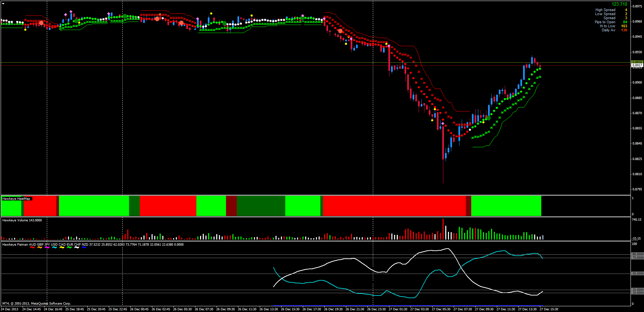Click the orange GBP wave legend icon

tap(40, 248)
